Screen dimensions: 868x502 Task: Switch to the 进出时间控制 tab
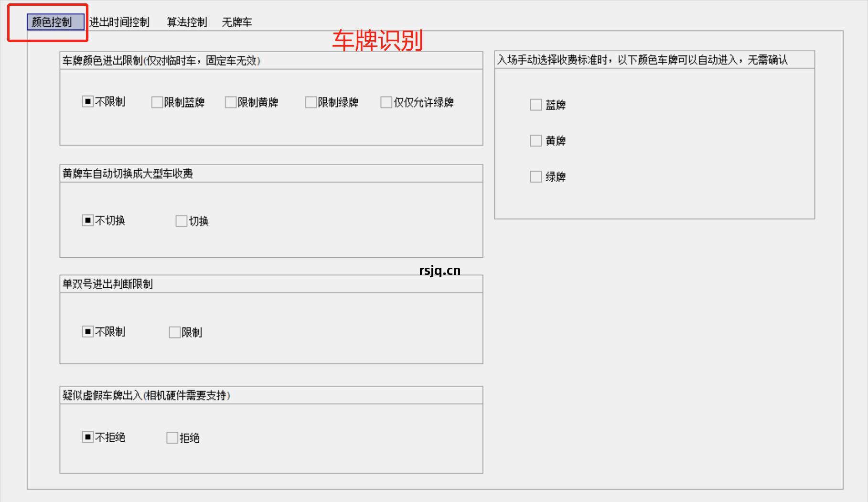(119, 22)
